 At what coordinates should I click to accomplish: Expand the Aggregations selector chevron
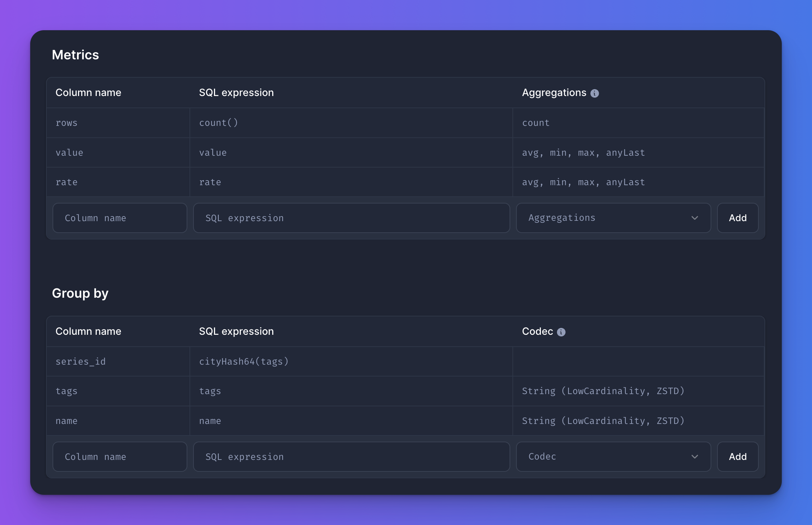click(x=695, y=218)
